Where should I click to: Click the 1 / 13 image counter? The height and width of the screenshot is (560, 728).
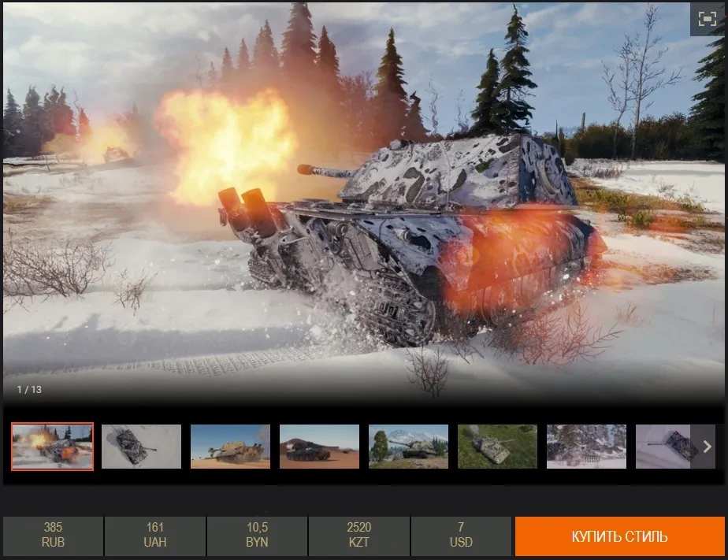point(29,390)
